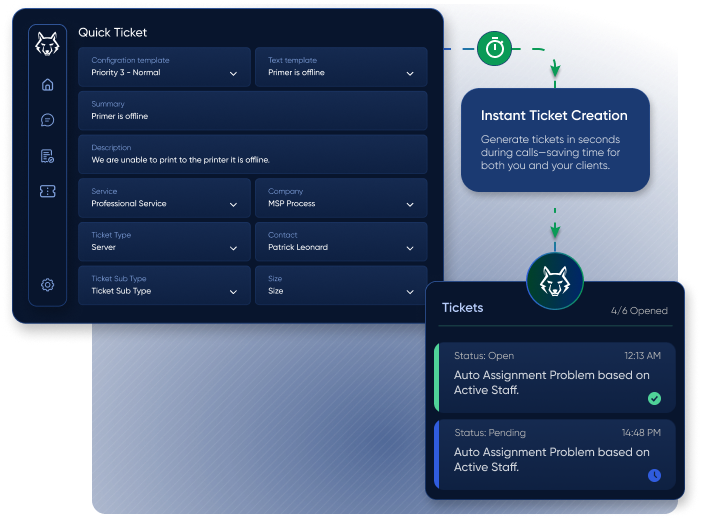This screenshot has width=701, height=519.
Task: Expand the Text template dropdown
Action: pos(341,67)
